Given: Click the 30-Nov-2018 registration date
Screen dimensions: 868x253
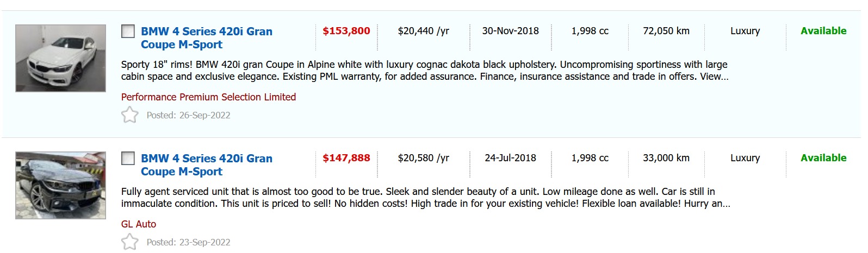Looking at the screenshot, I should (x=510, y=31).
